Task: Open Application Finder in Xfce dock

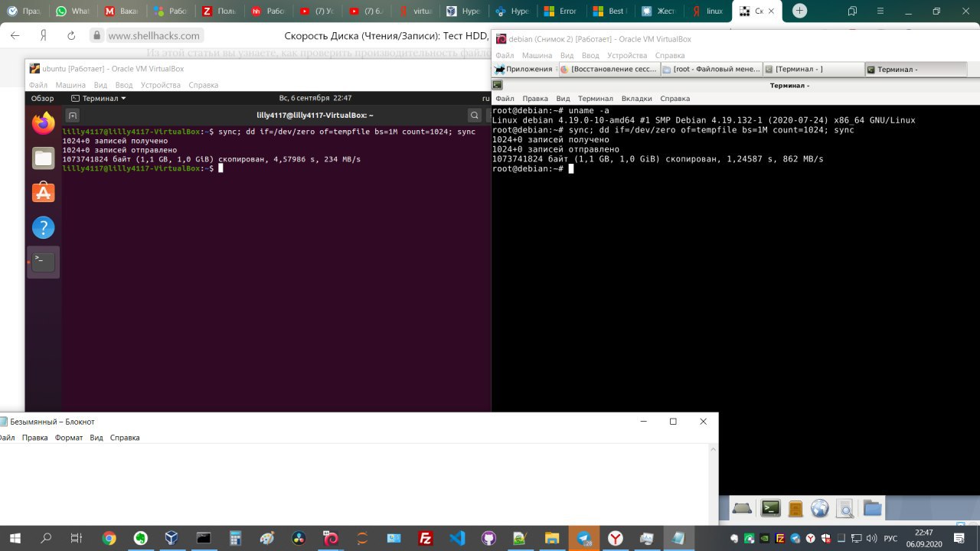Action: pyautogui.click(x=845, y=508)
